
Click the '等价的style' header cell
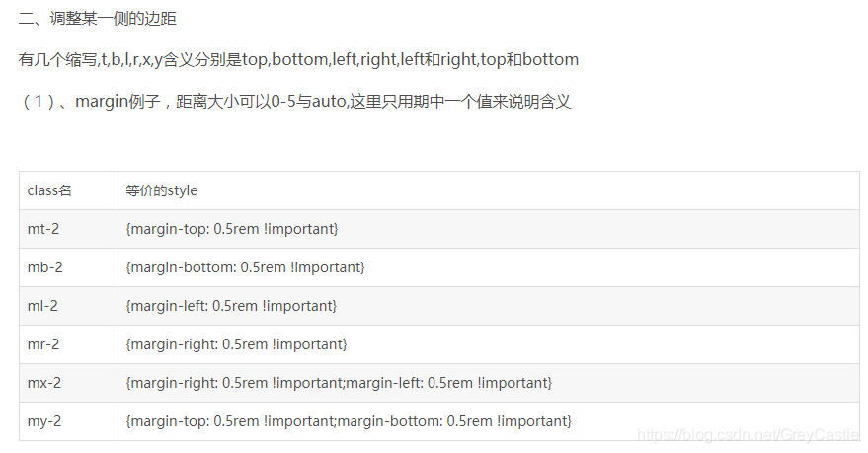pos(489,190)
